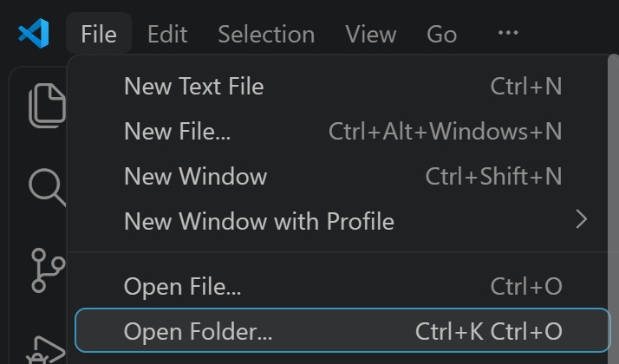
Task: Open the Go menu
Action: pos(442,34)
